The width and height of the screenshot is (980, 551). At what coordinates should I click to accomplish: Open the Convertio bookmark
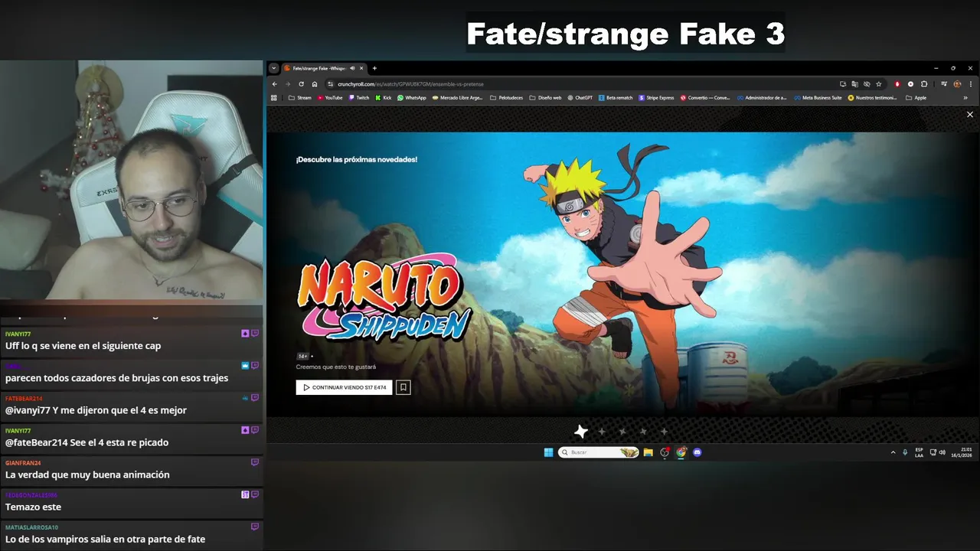point(705,98)
